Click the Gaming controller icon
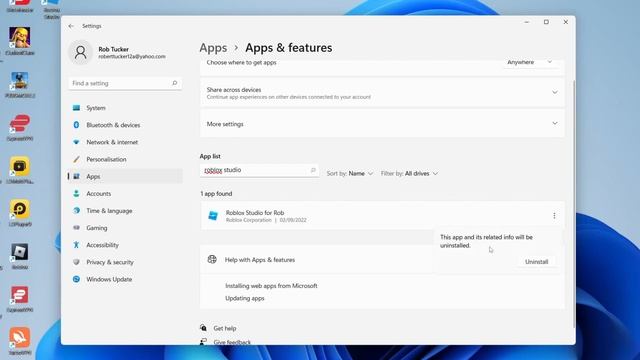Viewport: 640px width, 360px height. pyautogui.click(x=76, y=228)
